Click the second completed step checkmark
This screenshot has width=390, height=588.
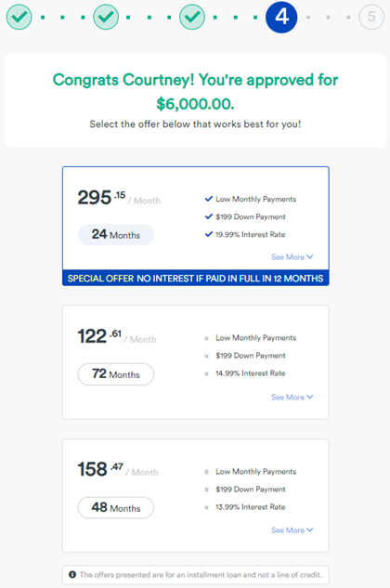[106, 17]
